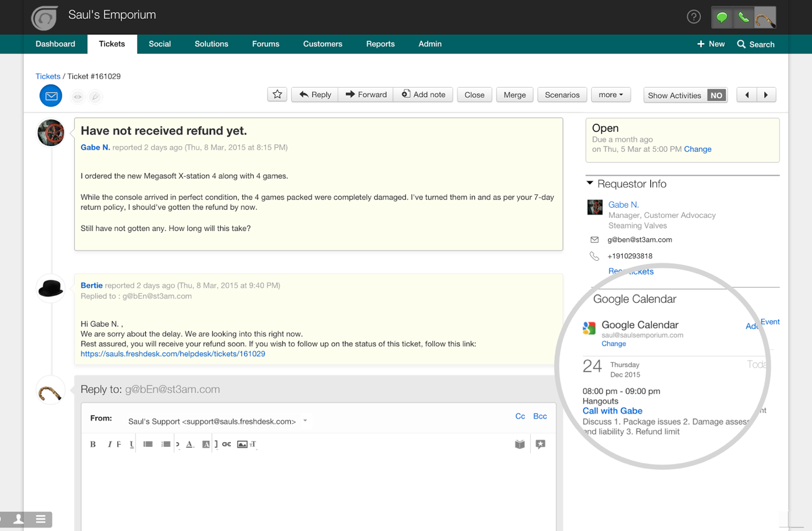Add Cc recipients
This screenshot has width=812, height=531.
click(520, 416)
